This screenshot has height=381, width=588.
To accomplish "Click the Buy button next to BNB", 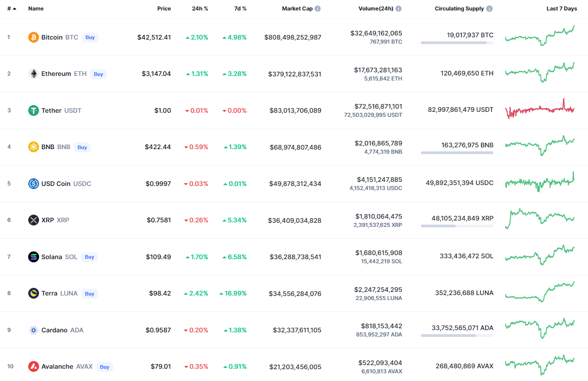I will pyautogui.click(x=82, y=147).
